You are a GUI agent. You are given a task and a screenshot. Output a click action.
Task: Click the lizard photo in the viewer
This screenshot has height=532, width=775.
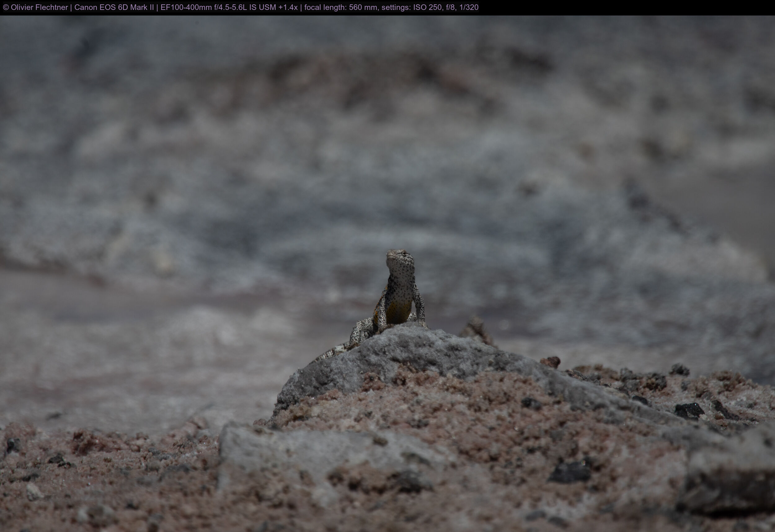click(x=387, y=274)
